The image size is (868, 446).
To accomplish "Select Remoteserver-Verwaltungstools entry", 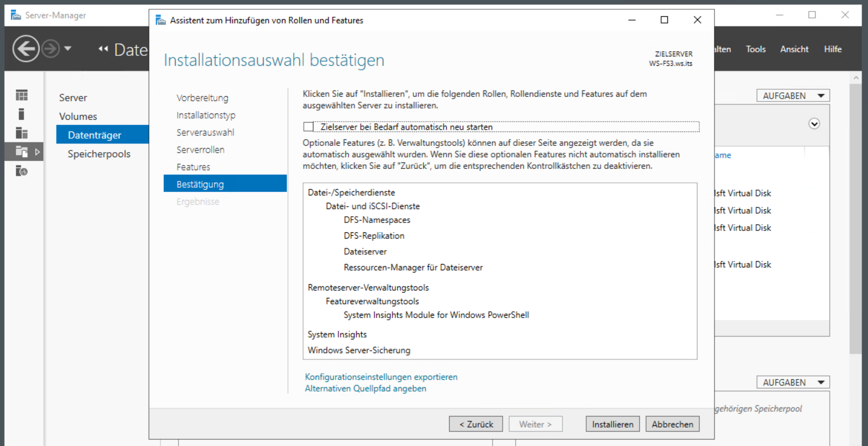I will (368, 288).
